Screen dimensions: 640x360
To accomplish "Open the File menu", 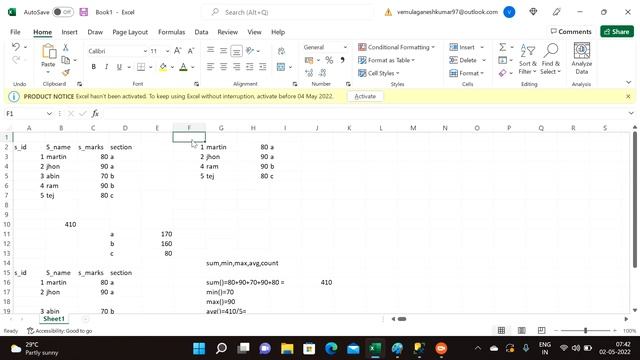I will click(x=15, y=32).
